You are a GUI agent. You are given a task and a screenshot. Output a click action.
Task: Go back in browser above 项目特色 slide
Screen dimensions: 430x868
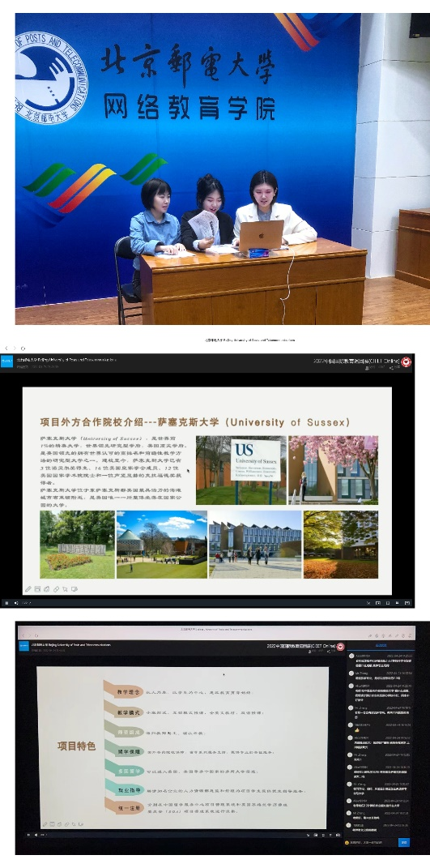point(23,635)
